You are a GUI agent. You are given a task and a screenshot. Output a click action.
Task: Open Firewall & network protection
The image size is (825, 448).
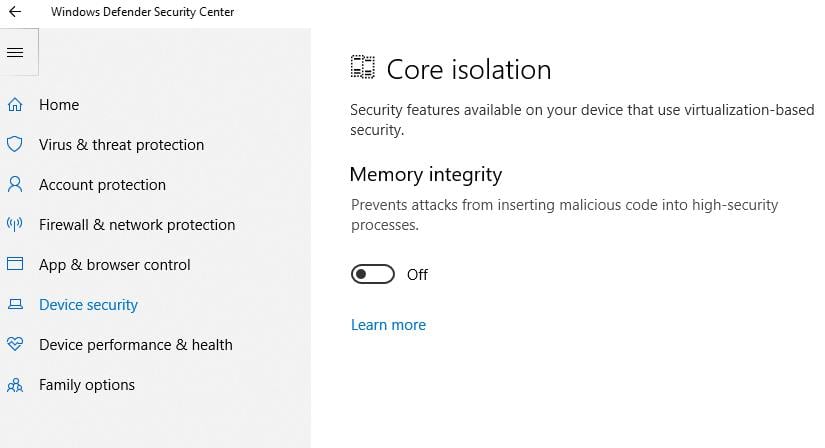click(137, 225)
